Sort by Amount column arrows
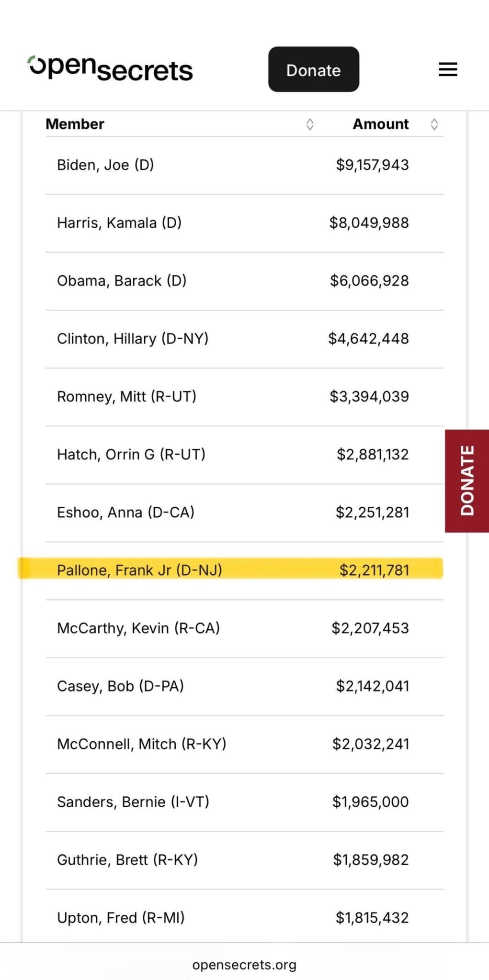 434,124
